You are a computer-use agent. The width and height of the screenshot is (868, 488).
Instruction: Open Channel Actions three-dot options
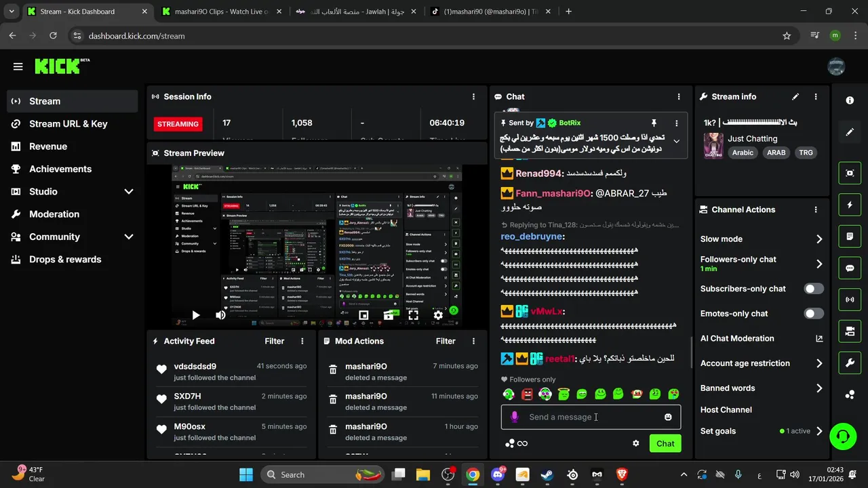click(x=816, y=210)
